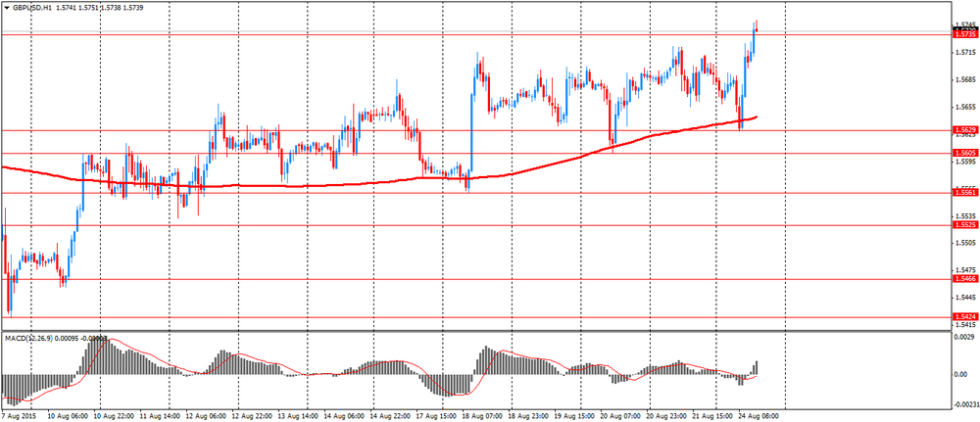Click the 14 Aug 22:00 time label

[x=389, y=415]
